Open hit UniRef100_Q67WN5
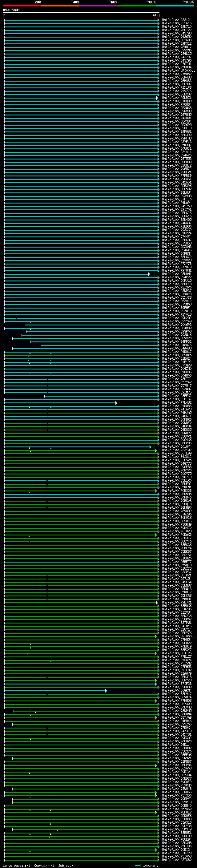This screenshot has width=197, height=868. (x=177, y=115)
